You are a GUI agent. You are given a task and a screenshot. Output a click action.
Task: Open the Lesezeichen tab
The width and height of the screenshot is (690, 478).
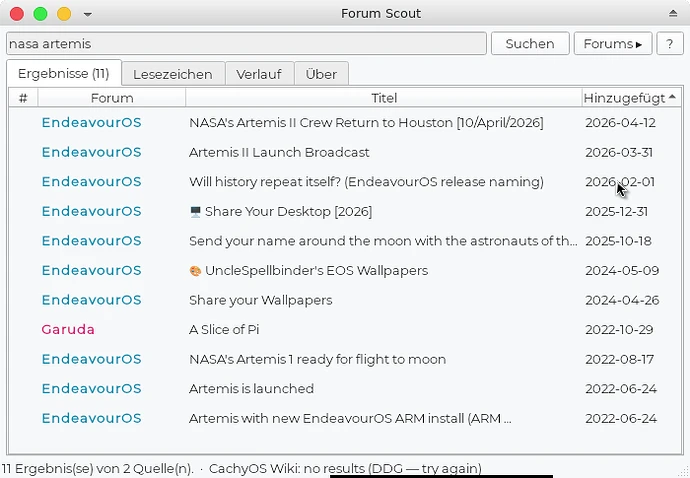pos(173,74)
